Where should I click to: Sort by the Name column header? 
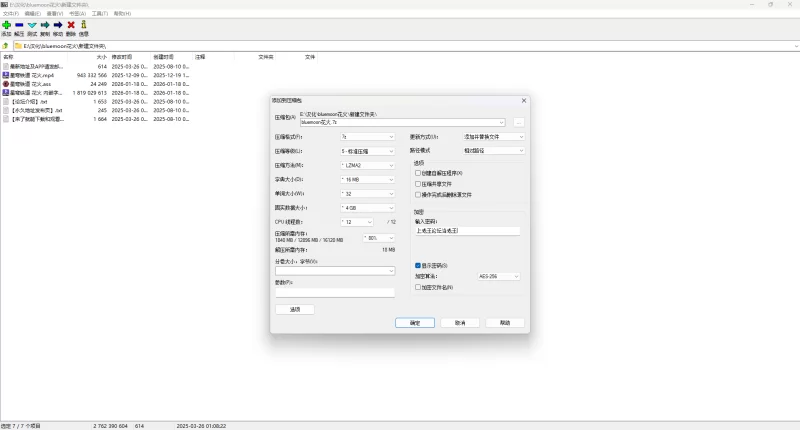tap(34, 57)
